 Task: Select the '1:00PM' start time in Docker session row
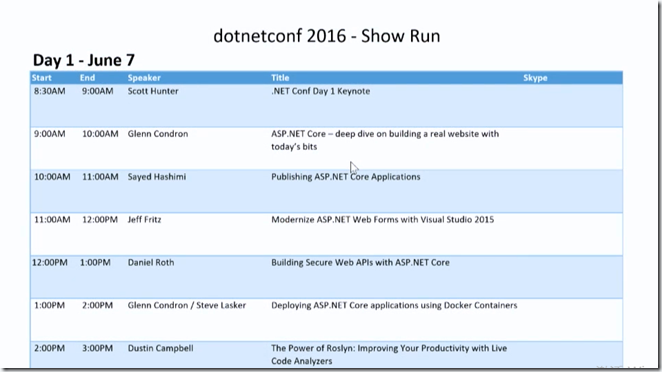[49, 305]
